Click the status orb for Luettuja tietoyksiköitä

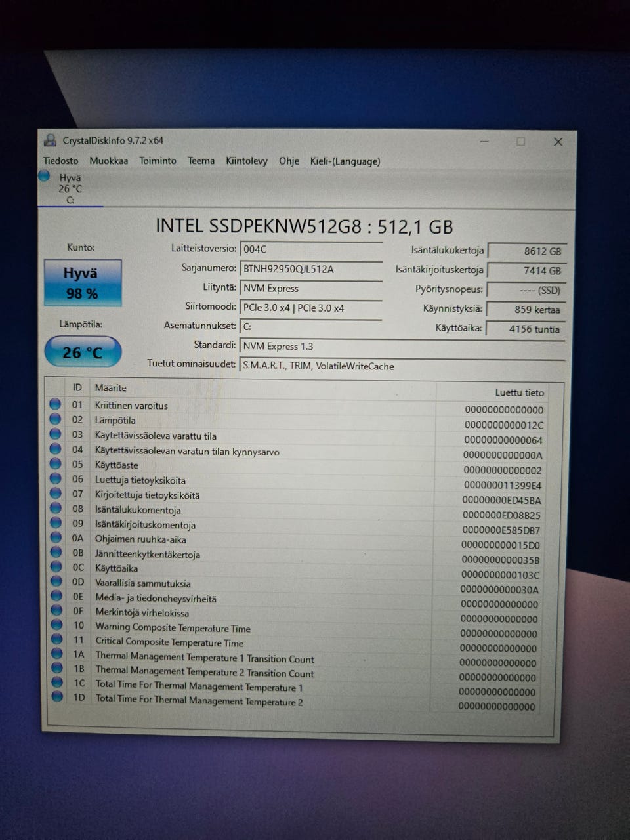(55, 479)
